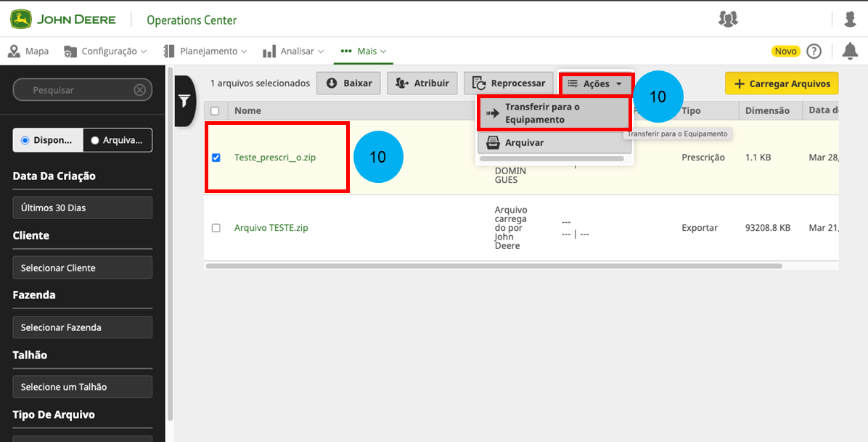Image resolution: width=868 pixels, height=442 pixels.
Task: Click the John Deere logo
Action: (x=63, y=20)
